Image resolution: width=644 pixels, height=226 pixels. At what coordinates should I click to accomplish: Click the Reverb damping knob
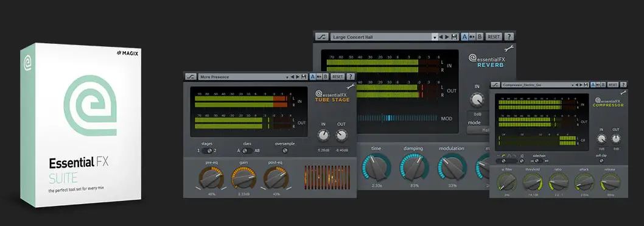[415, 168]
